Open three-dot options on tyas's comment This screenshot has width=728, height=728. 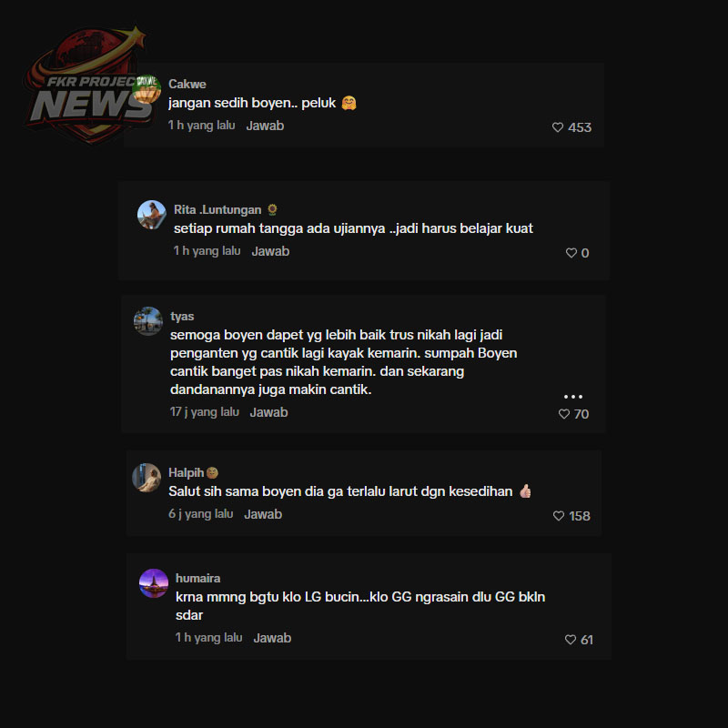coord(573,397)
